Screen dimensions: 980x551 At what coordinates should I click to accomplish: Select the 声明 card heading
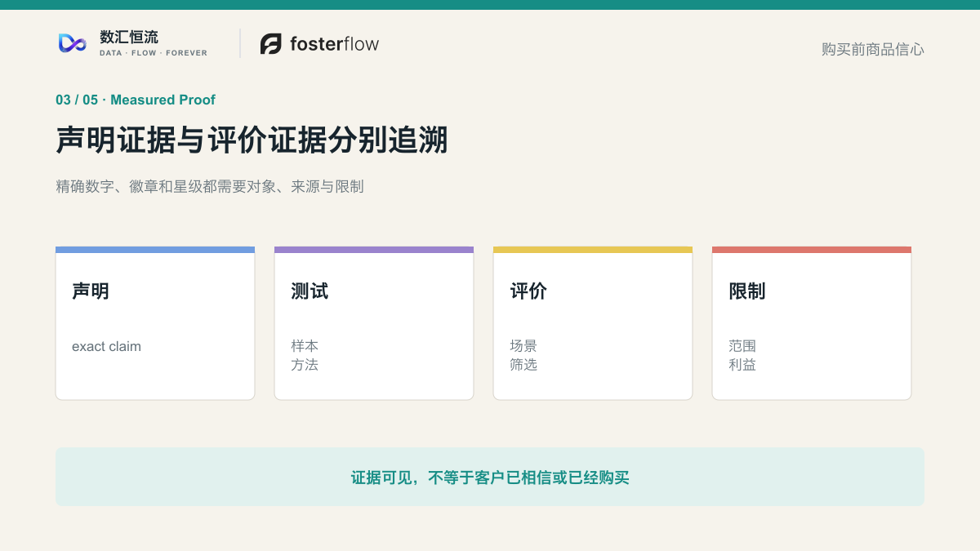(x=91, y=291)
